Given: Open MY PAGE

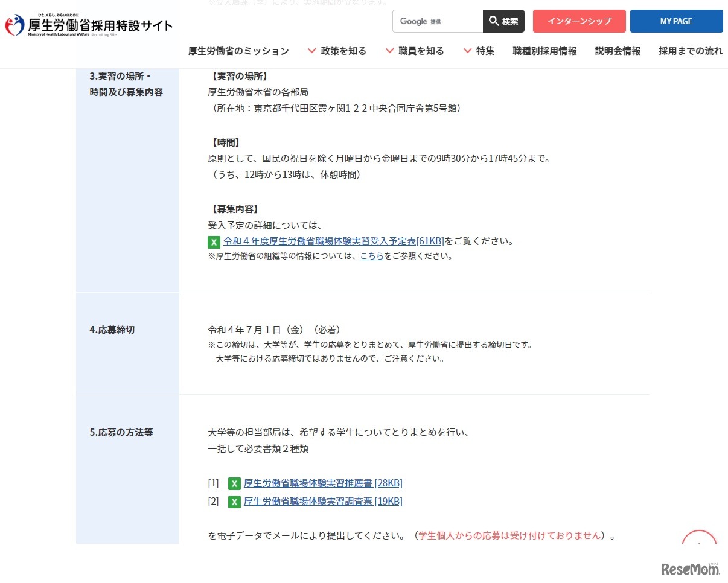Looking at the screenshot, I should tap(676, 21).
